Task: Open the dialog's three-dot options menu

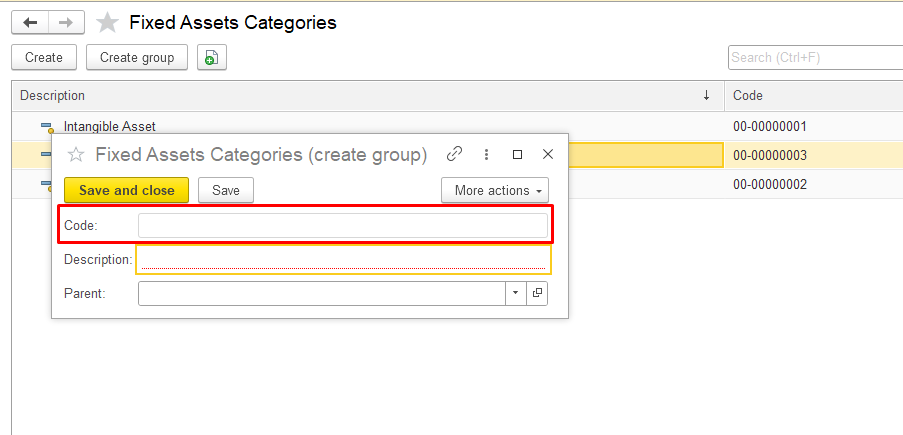Action: coord(486,154)
